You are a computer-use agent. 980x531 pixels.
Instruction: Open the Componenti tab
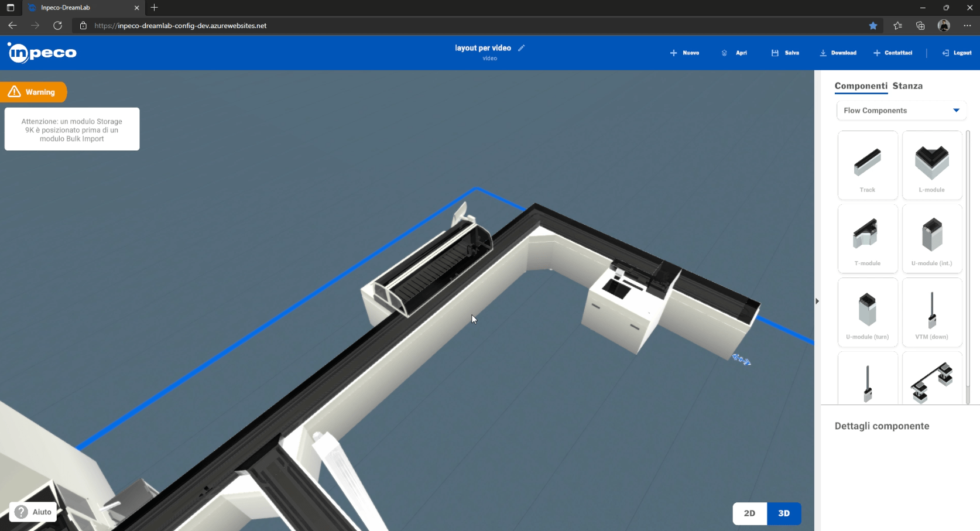[861, 86]
